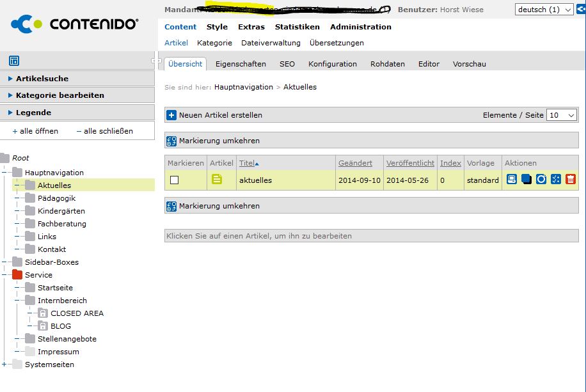Expand the Systemseiten tree node
This screenshot has width=586, height=392.
point(4,365)
